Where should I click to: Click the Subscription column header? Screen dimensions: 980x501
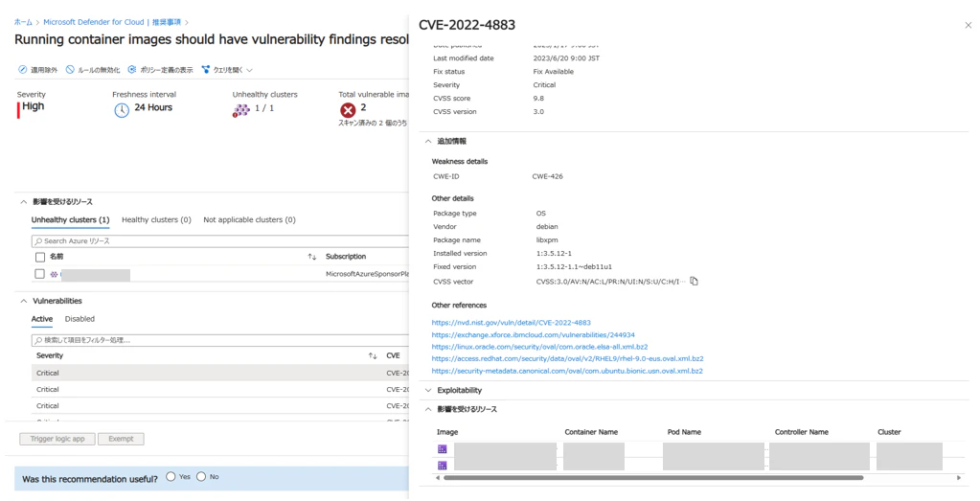[346, 257]
